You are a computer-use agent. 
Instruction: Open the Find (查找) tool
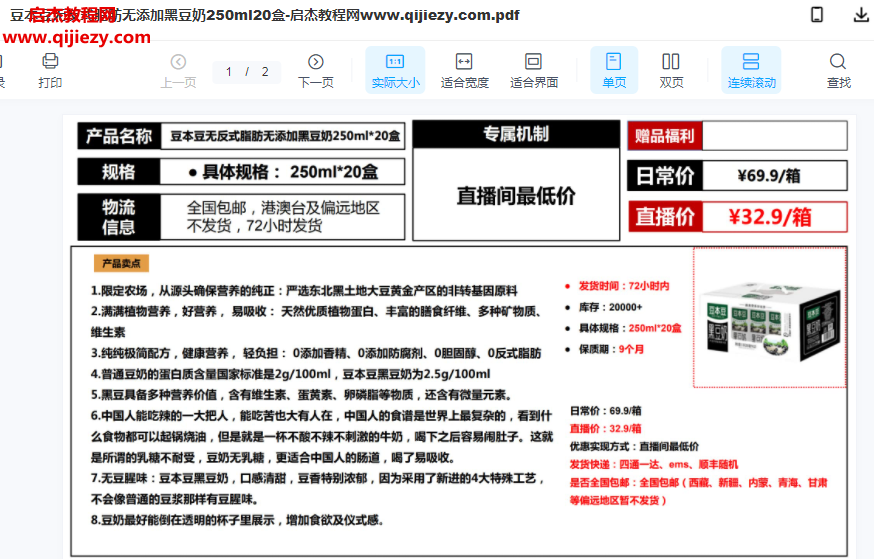[x=838, y=71]
